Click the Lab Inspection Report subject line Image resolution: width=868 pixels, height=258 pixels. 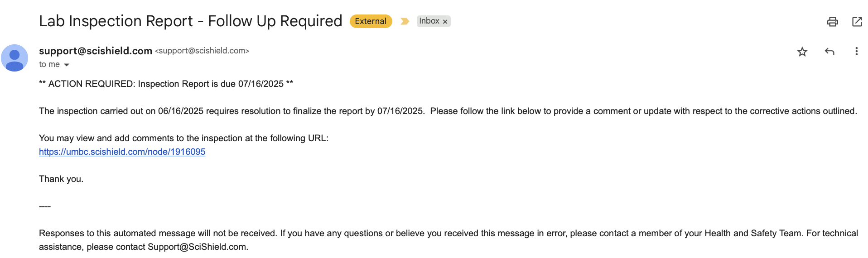pyautogui.click(x=191, y=21)
